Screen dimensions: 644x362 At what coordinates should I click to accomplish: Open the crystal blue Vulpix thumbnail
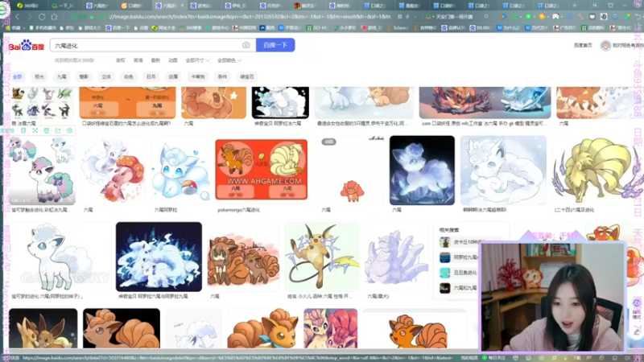(x=422, y=171)
